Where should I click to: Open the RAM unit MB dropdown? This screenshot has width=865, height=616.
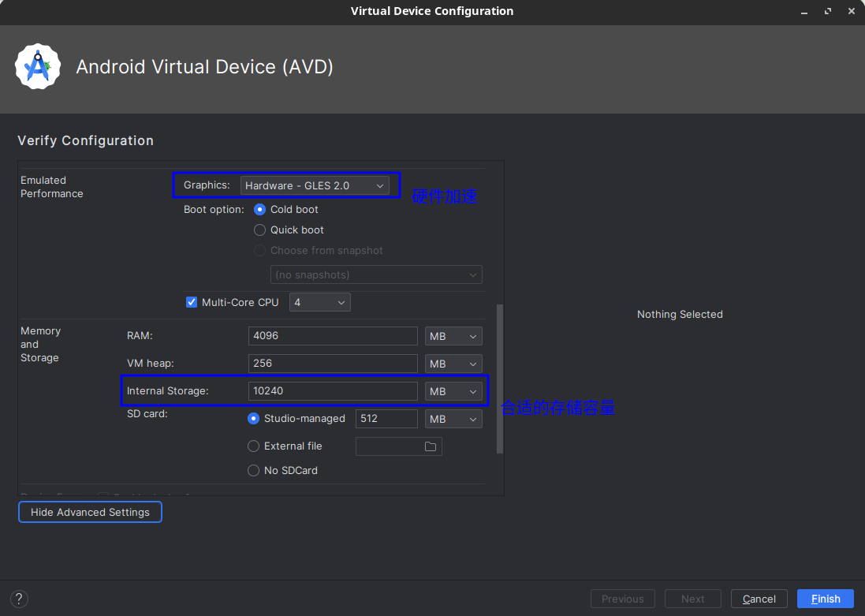click(453, 336)
